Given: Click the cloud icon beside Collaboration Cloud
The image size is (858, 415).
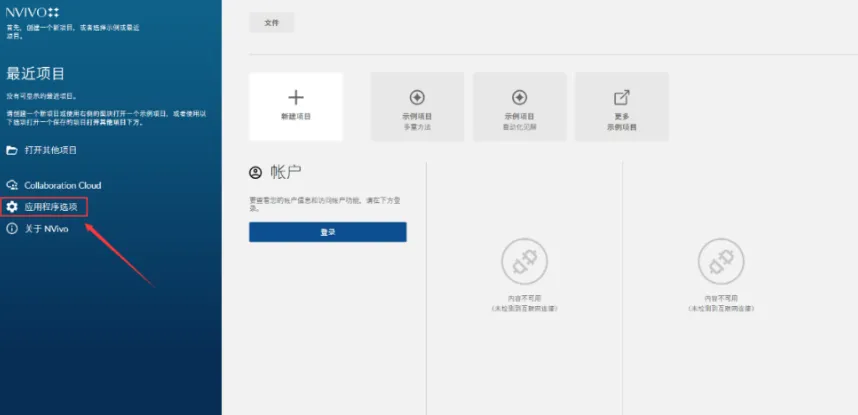Looking at the screenshot, I should (11, 185).
